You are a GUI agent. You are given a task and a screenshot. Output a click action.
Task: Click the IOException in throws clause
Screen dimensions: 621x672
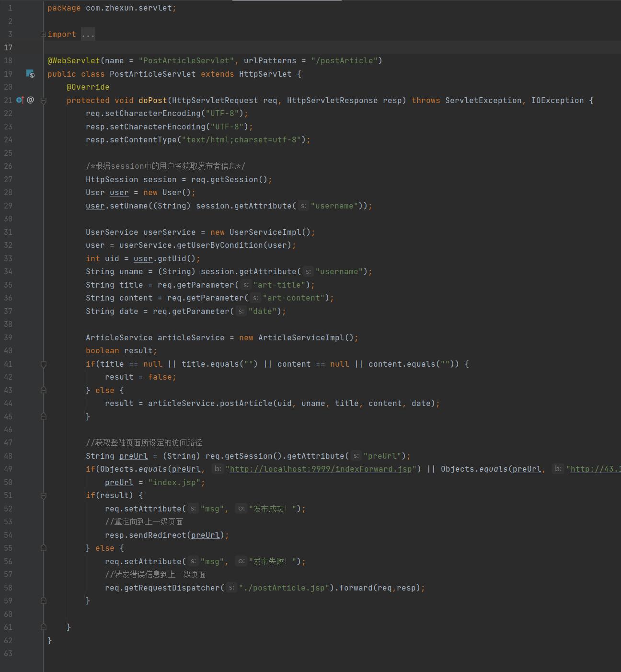[558, 100]
